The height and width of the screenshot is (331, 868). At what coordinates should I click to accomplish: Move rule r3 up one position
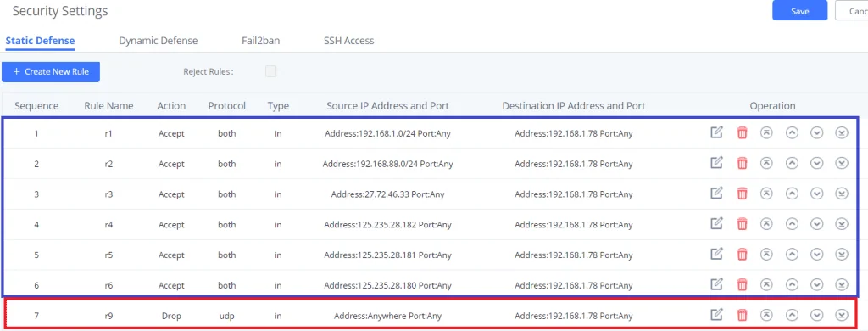[793, 194]
